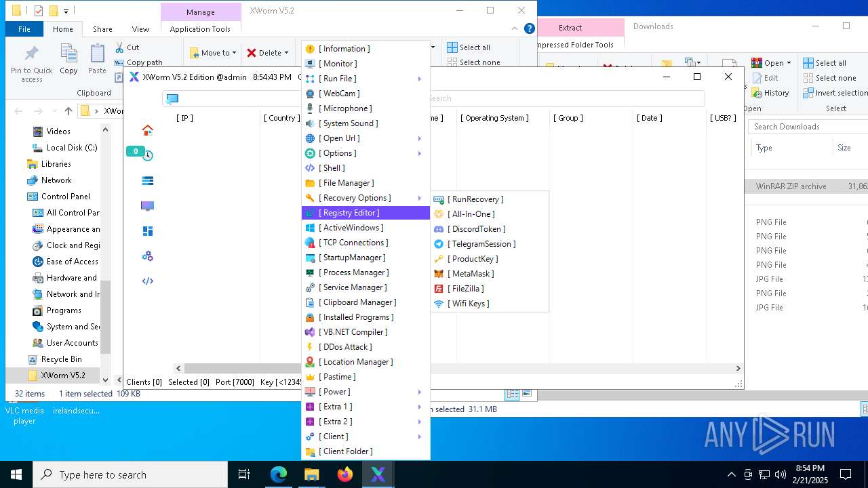Select the DDos Attack entry

(x=366, y=347)
